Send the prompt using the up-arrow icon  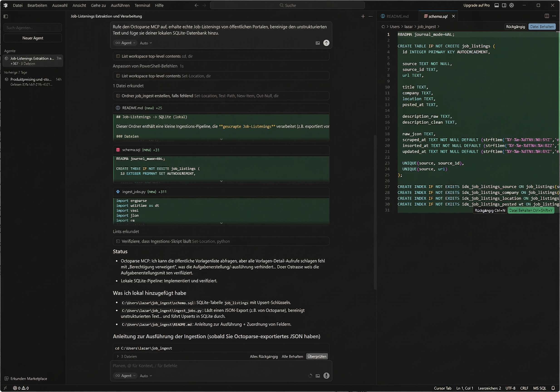[327, 43]
